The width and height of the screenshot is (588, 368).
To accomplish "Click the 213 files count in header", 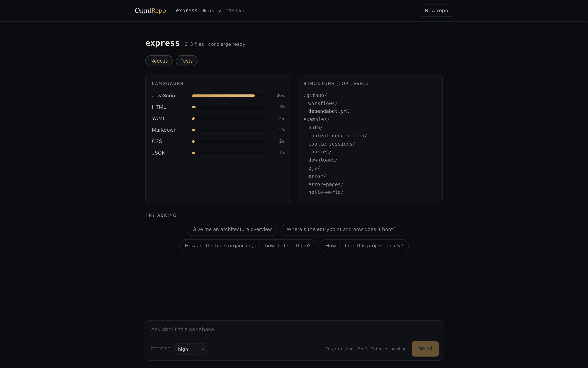I will 235,10.
